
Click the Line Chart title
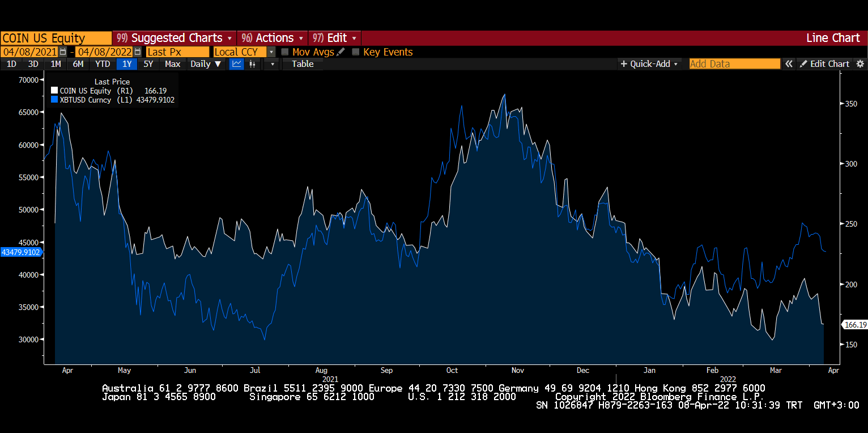(833, 38)
